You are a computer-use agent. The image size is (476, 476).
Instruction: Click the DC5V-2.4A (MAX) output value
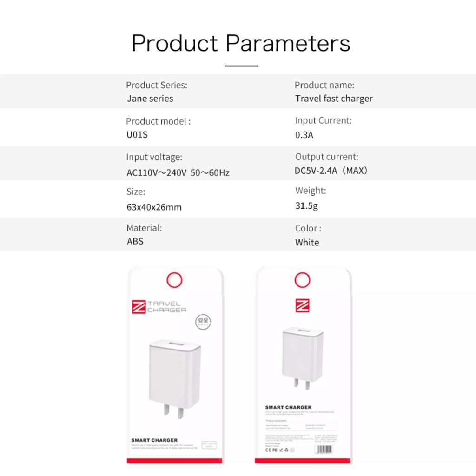pyautogui.click(x=331, y=171)
